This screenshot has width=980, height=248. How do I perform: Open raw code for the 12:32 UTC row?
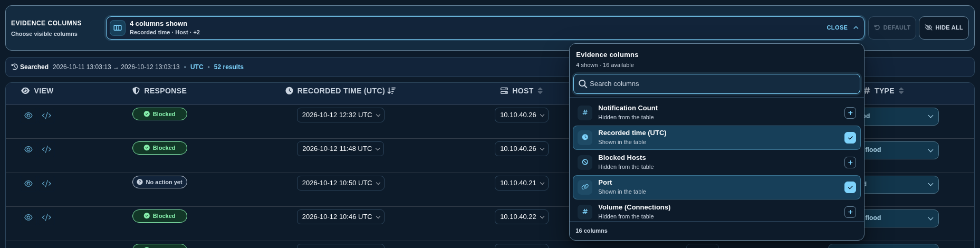click(x=46, y=116)
